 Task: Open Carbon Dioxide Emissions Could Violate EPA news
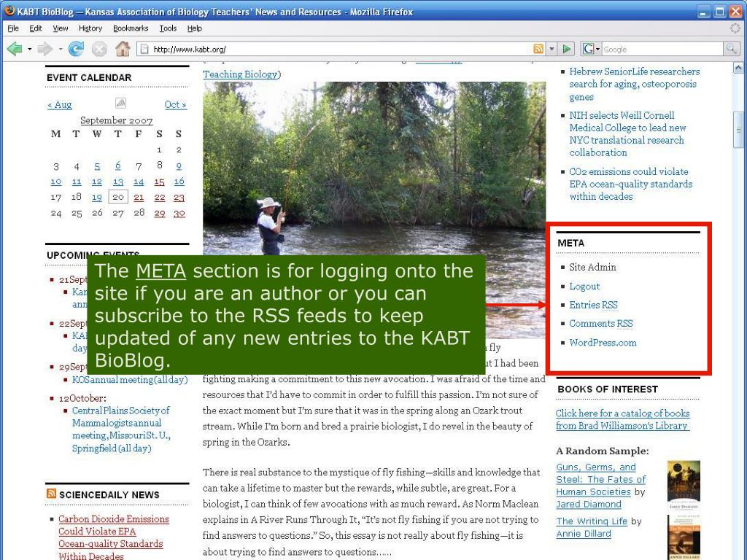(114, 537)
